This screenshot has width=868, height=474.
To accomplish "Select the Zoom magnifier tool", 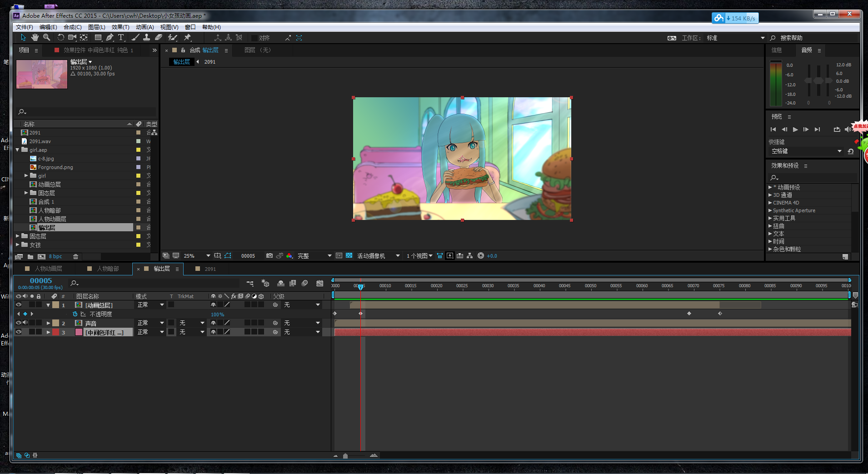I will click(46, 38).
